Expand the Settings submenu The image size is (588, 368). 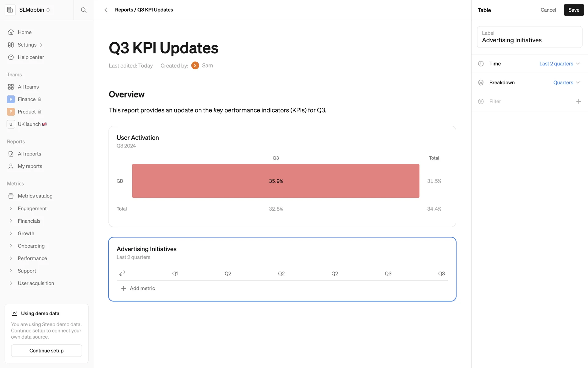pyautogui.click(x=41, y=45)
